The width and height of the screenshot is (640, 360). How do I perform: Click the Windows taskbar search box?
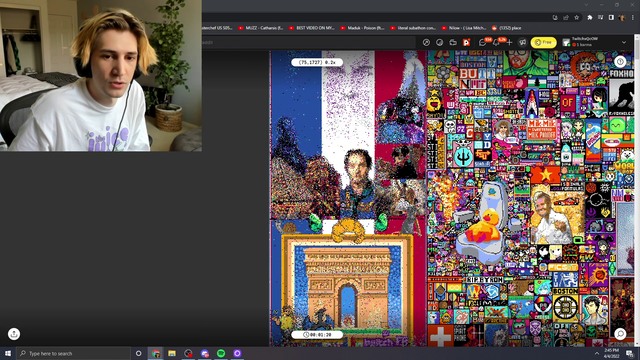[x=73, y=353]
